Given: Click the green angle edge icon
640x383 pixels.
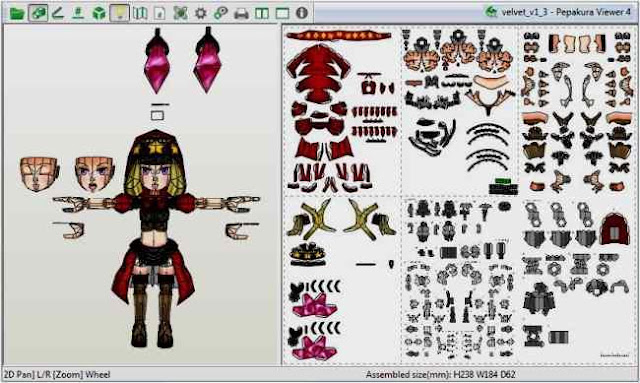Looking at the screenshot, I should 58,13.
